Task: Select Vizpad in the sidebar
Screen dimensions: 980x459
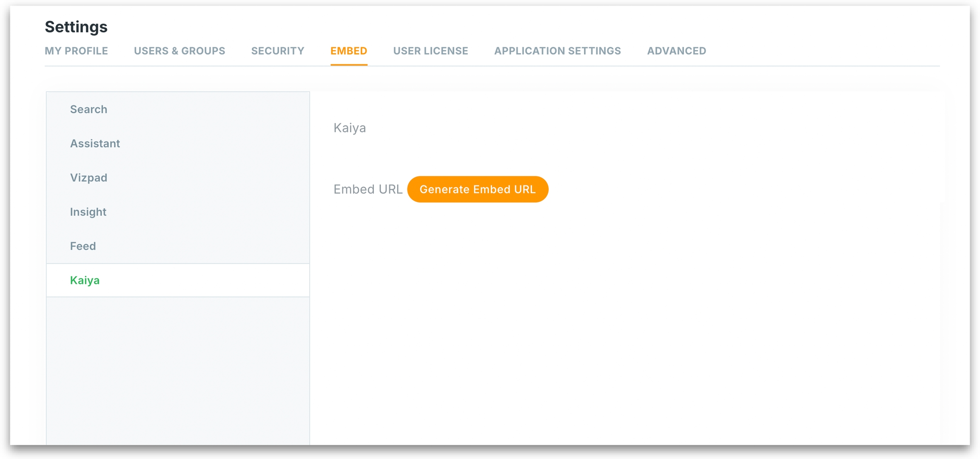Action: 88,178
